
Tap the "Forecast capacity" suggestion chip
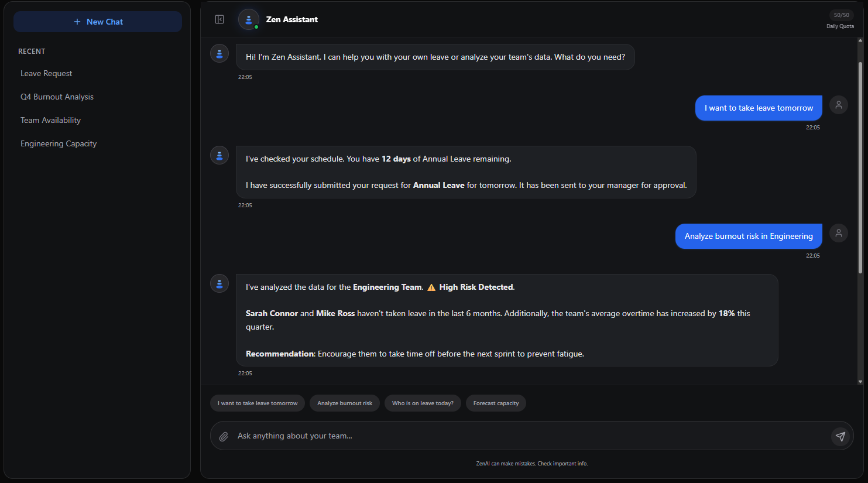point(496,403)
